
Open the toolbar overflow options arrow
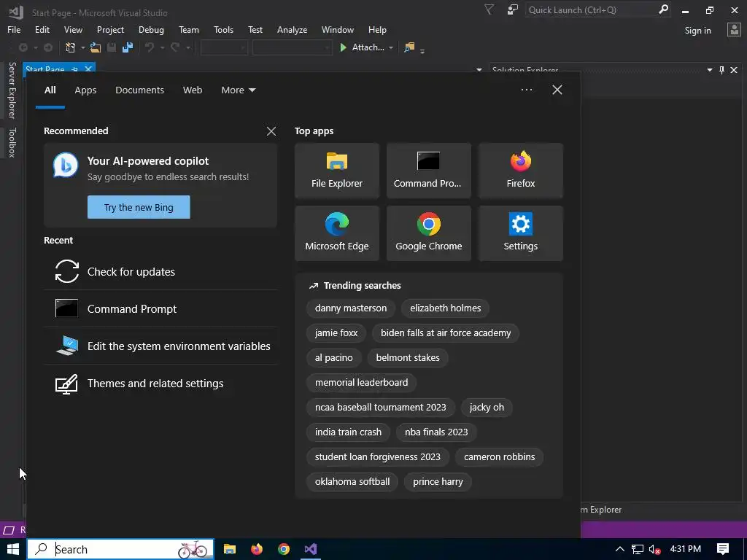[422, 50]
